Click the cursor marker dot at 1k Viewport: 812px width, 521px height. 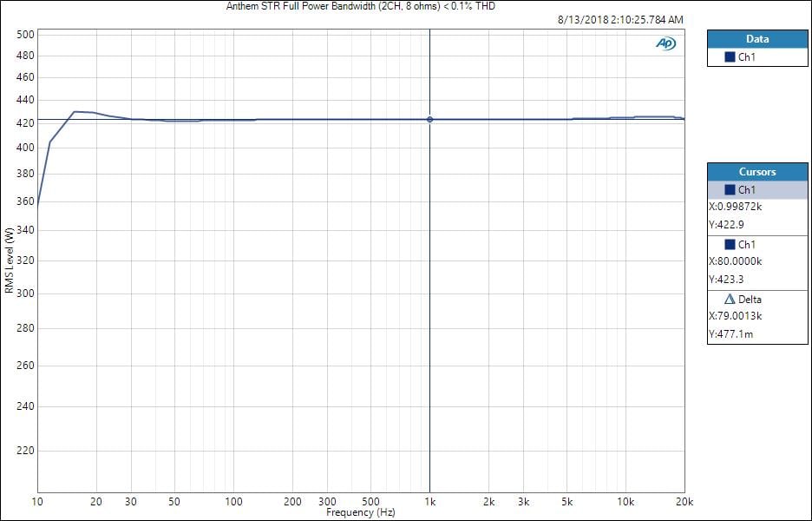(x=430, y=119)
